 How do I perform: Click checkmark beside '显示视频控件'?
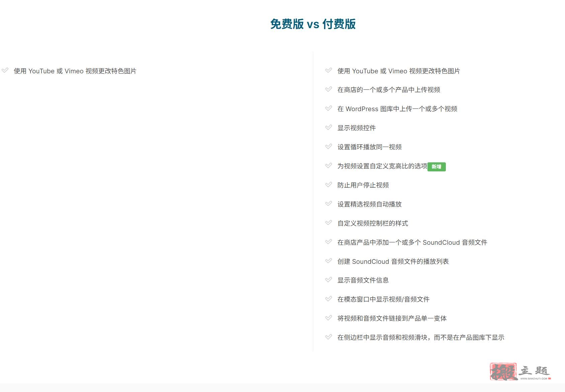point(329,127)
